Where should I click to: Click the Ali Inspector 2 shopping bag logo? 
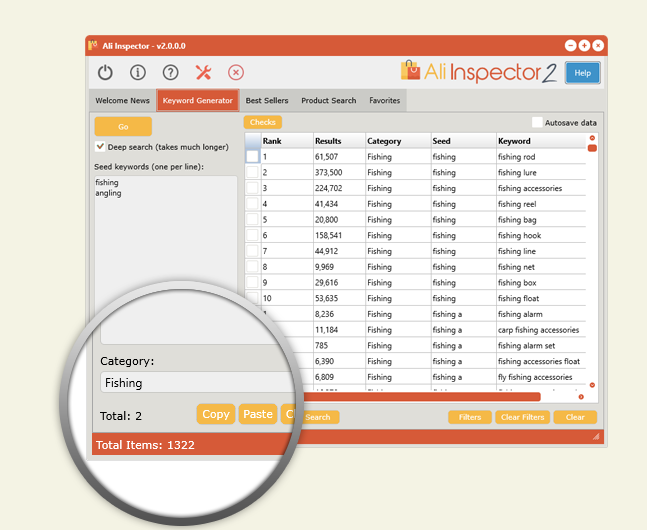coord(411,70)
